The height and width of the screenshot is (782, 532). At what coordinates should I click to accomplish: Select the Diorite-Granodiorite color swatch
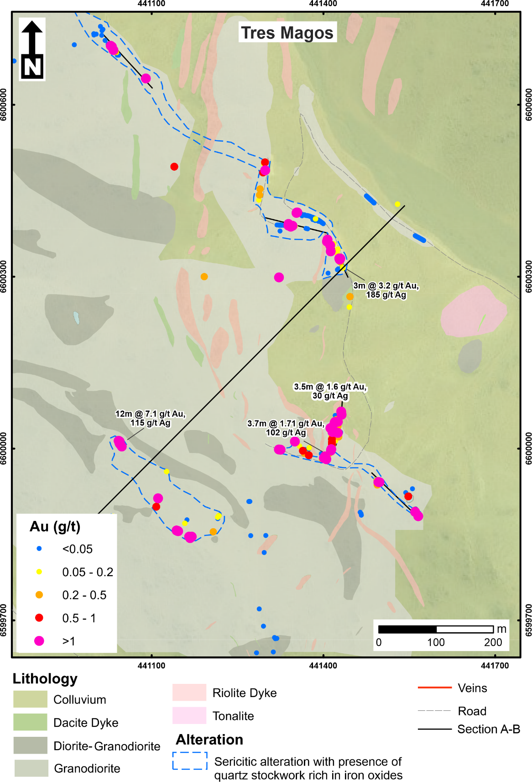pyautogui.click(x=30, y=745)
